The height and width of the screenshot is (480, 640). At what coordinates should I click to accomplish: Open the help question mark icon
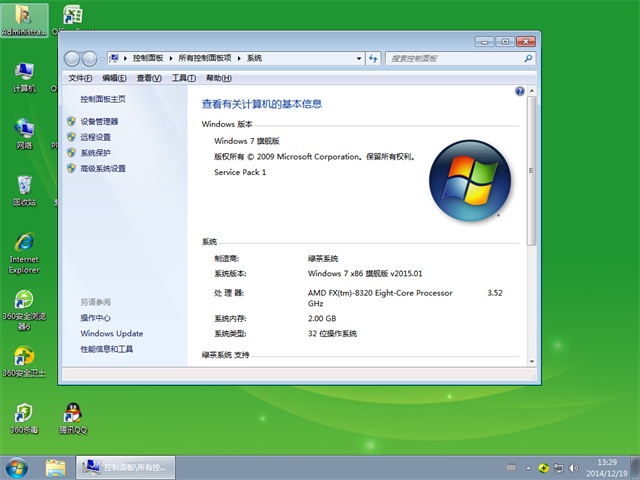tap(520, 91)
